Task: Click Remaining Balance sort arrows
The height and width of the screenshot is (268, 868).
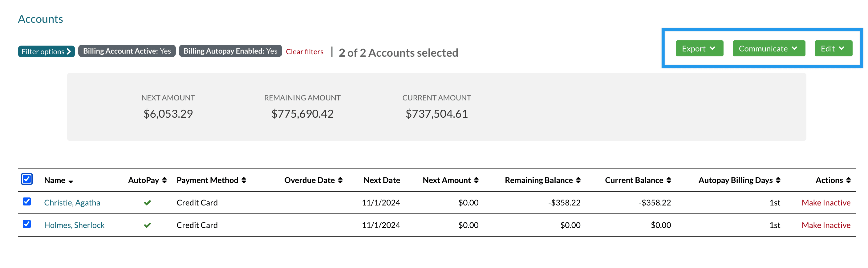Action: (x=578, y=180)
